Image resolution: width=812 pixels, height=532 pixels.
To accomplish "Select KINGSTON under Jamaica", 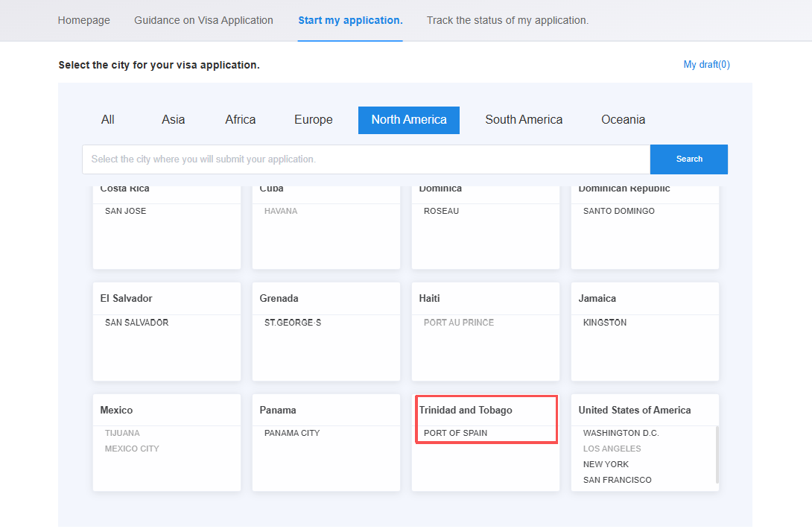I will point(605,322).
